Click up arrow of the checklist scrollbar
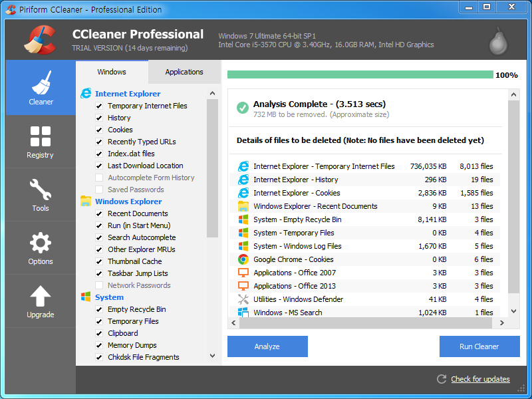The image size is (532, 399). 212,93
